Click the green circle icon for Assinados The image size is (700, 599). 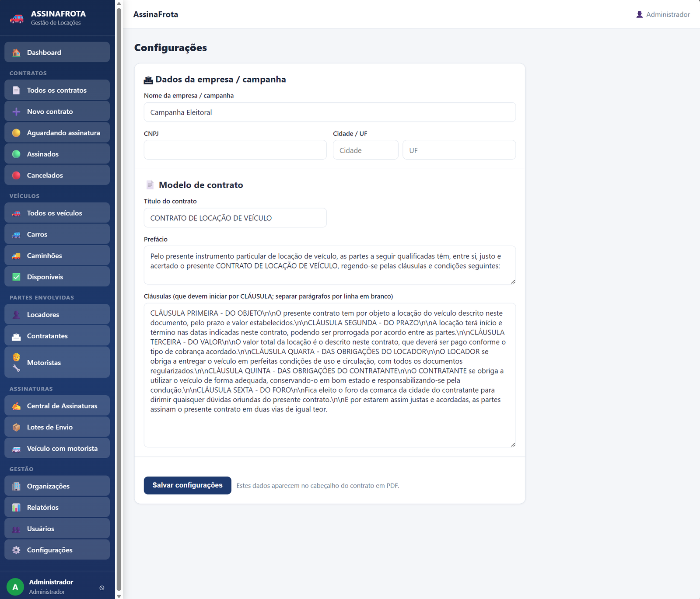tap(16, 154)
